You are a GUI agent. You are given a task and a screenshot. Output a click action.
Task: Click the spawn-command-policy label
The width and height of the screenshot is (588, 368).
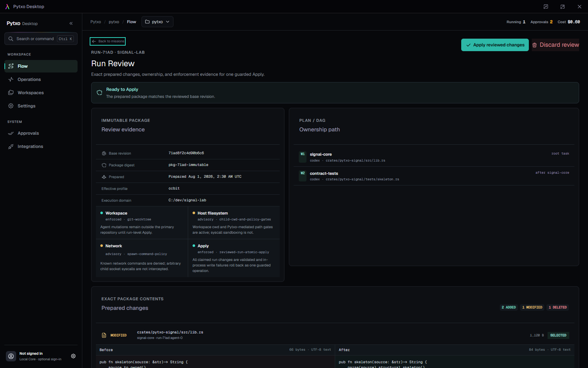(147, 254)
